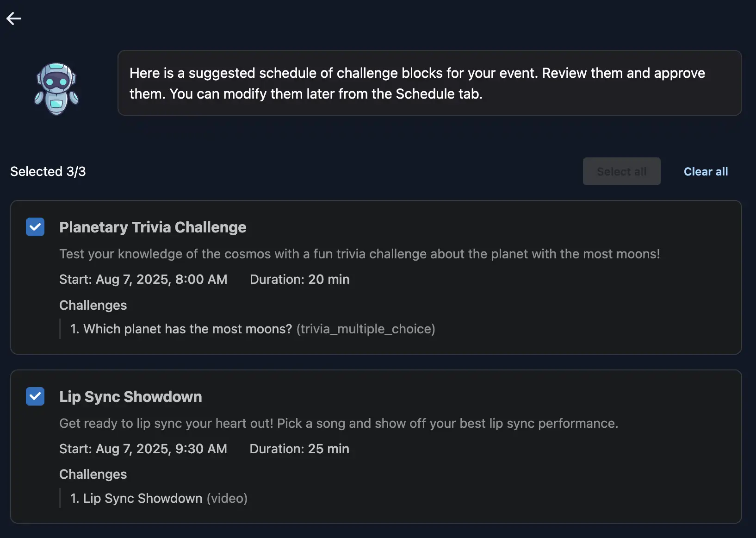Click the Selected 3/3 counter label

click(48, 171)
